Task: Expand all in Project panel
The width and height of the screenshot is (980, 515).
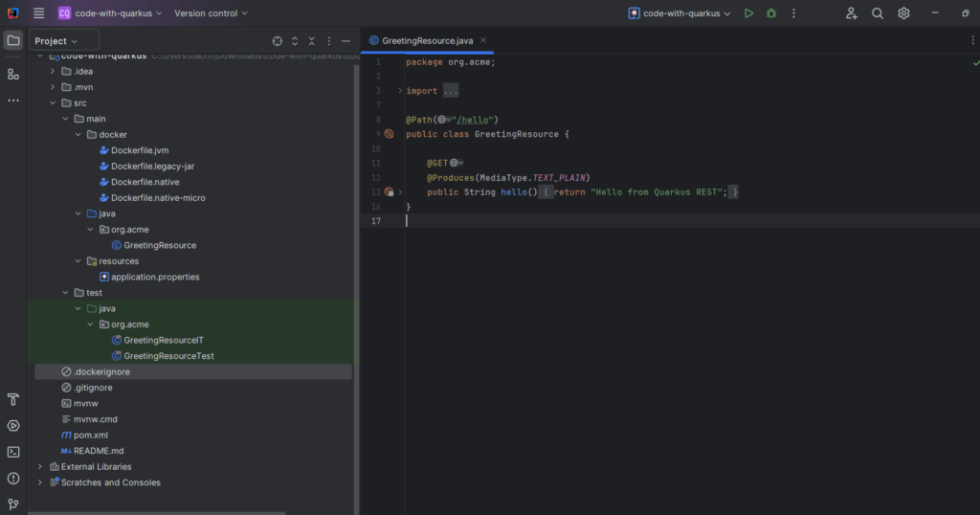Action: [295, 41]
